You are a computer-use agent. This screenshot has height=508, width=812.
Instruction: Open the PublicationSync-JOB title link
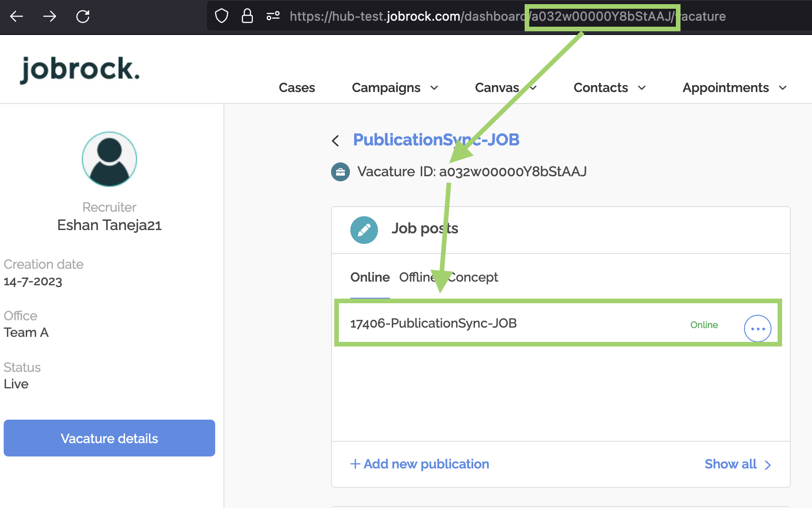pos(436,139)
